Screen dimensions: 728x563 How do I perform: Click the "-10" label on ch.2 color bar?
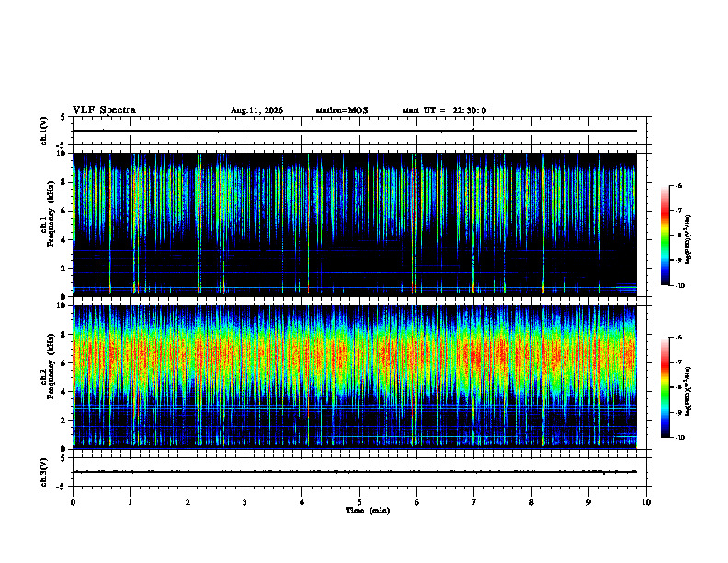[679, 438]
